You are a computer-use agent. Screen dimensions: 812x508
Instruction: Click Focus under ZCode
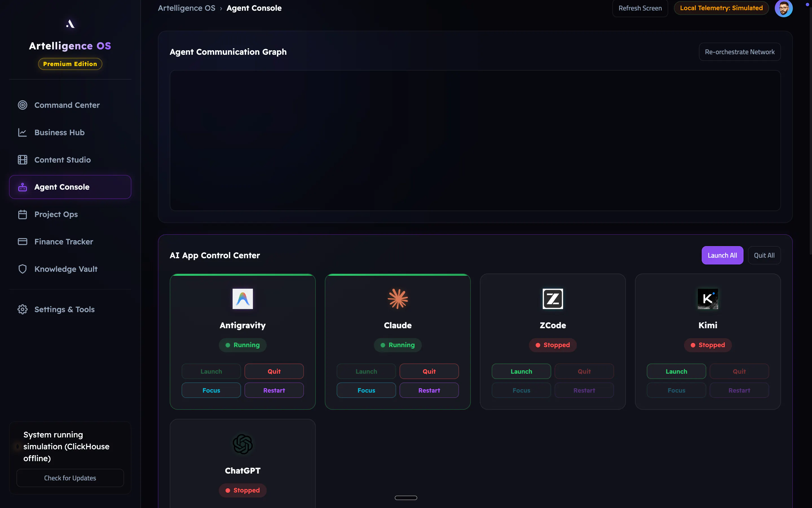click(521, 390)
